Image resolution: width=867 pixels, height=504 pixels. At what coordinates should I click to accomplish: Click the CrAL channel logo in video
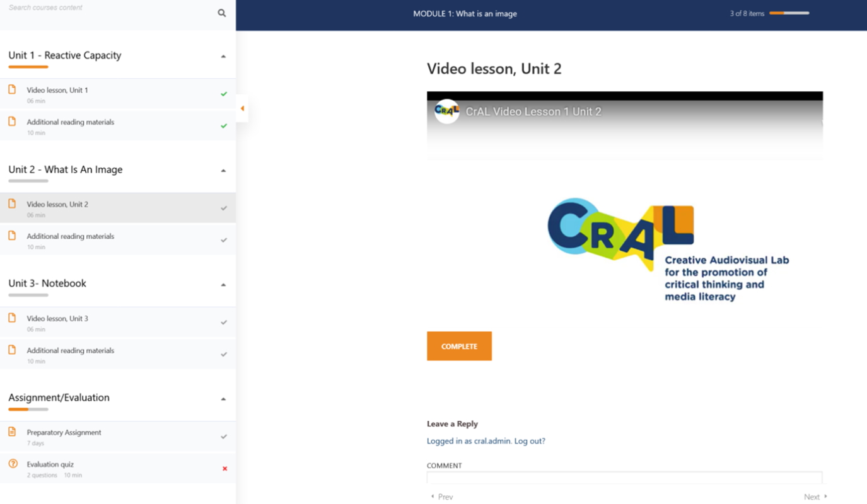tap(446, 112)
